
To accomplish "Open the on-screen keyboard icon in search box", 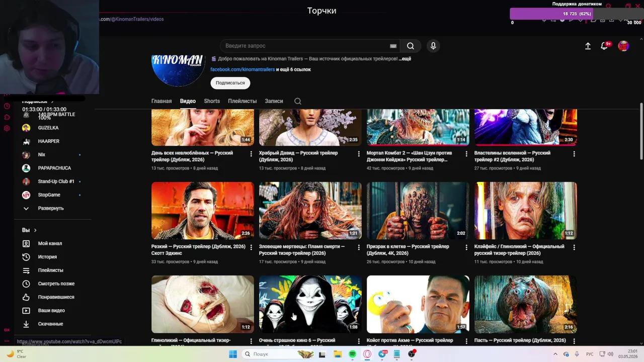I will pos(393,46).
